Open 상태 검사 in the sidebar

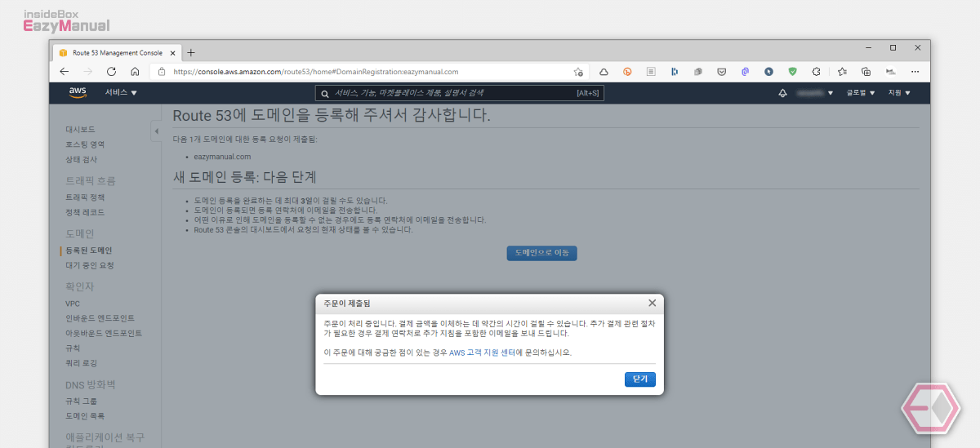pos(81,159)
